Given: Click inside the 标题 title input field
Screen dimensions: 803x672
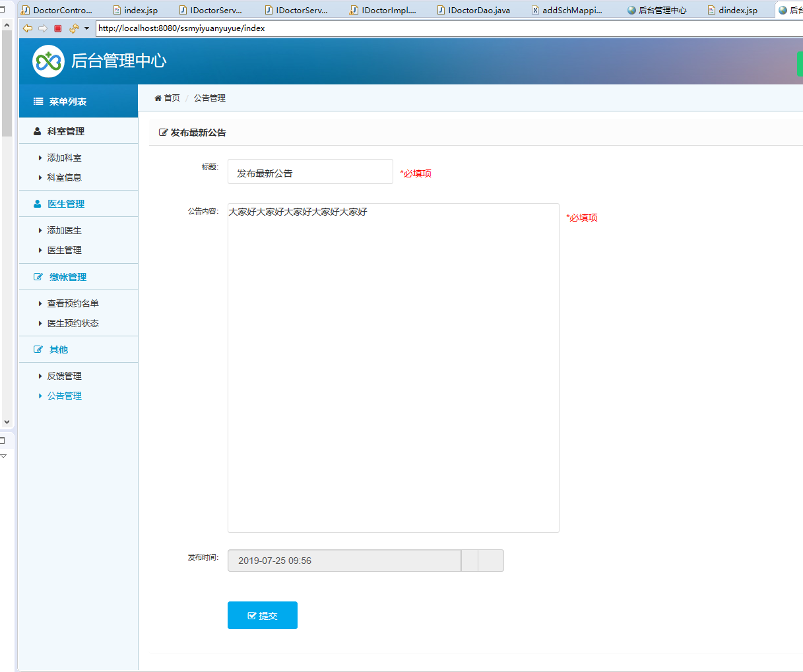Looking at the screenshot, I should [310, 171].
